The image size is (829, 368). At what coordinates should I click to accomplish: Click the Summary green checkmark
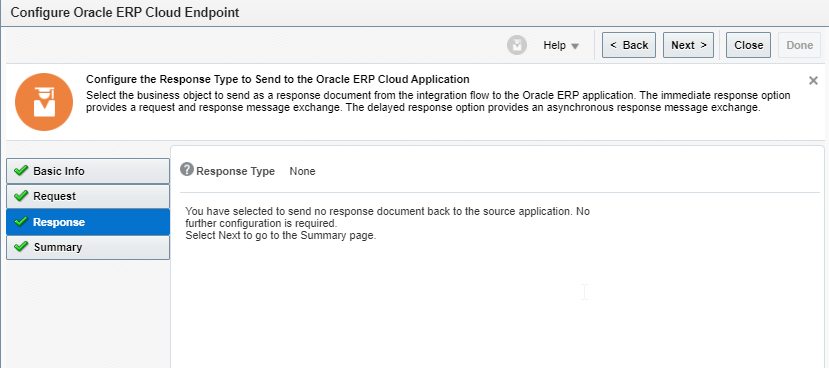[21, 247]
